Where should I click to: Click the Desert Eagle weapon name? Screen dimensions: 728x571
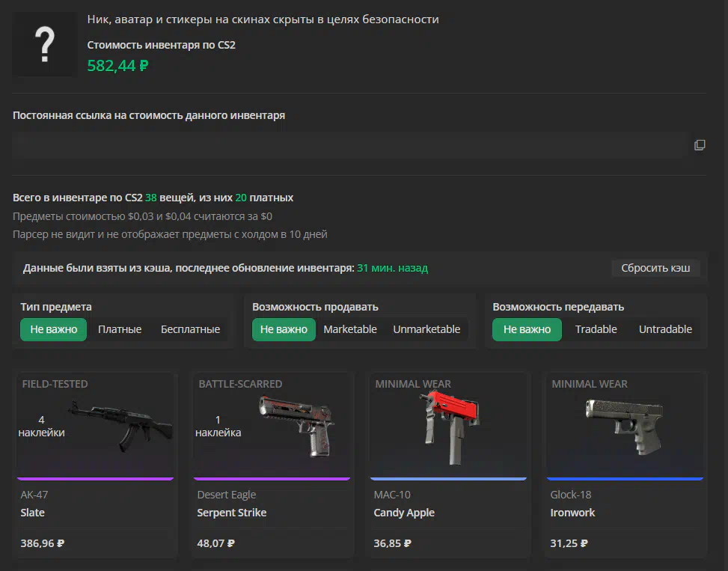pyautogui.click(x=227, y=495)
